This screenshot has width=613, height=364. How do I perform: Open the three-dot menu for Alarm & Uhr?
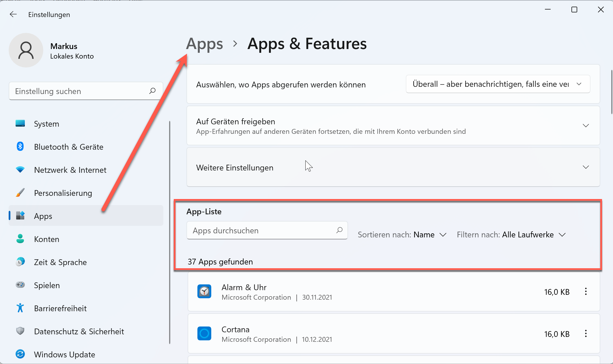pos(586,291)
